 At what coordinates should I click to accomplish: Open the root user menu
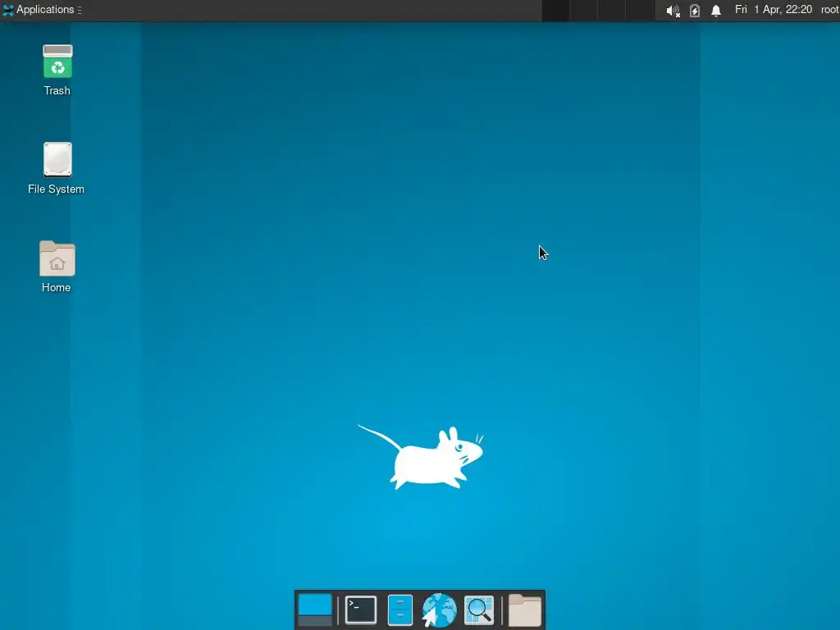pyautogui.click(x=829, y=10)
